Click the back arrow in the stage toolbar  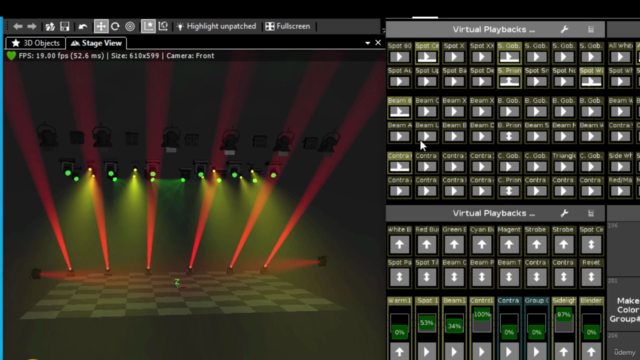(x=18, y=27)
